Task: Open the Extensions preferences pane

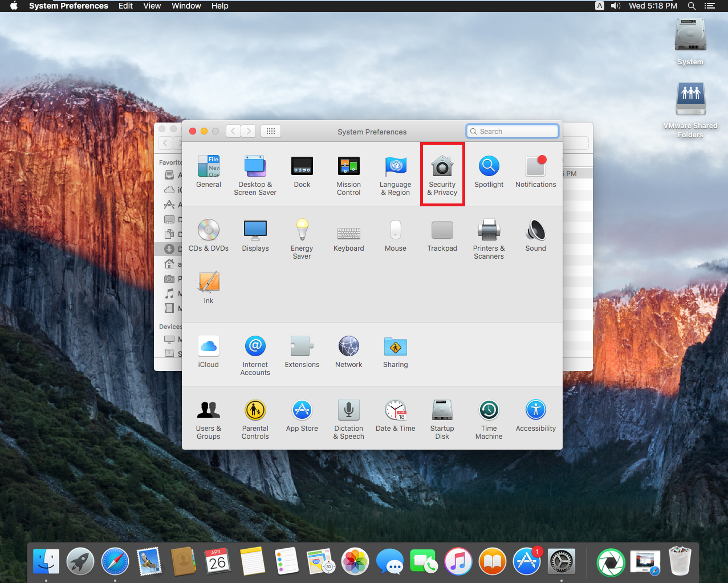Action: point(302,352)
